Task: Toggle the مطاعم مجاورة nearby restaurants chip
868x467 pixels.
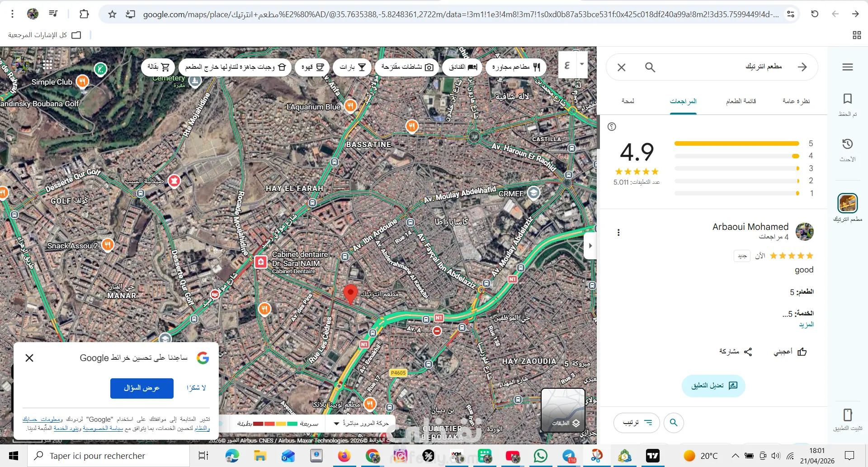Action: click(516, 67)
